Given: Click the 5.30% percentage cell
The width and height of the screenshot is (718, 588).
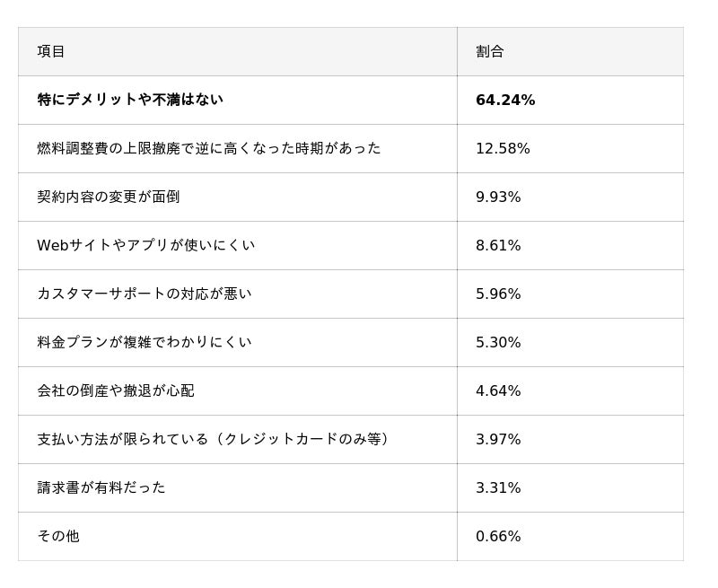Looking at the screenshot, I should (498, 342).
